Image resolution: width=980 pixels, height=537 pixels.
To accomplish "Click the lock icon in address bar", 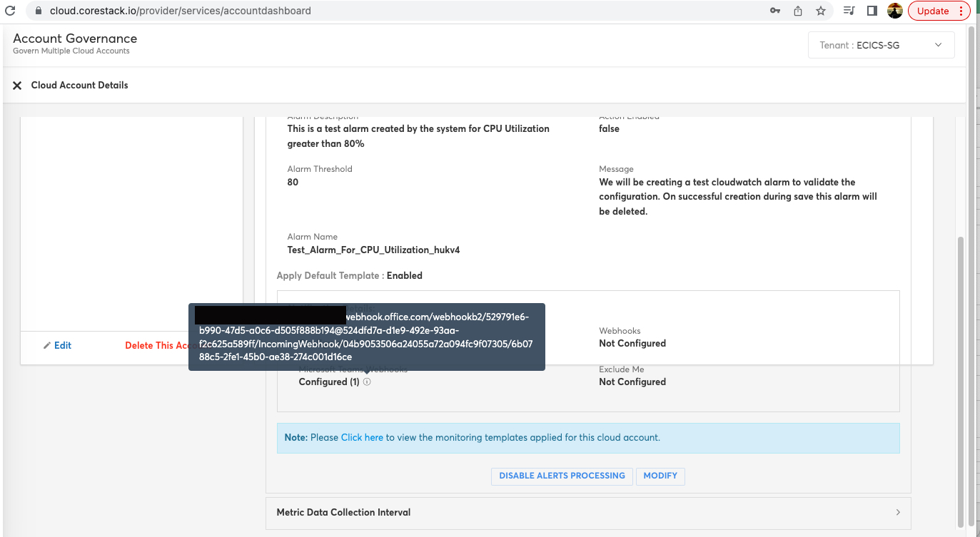I will (x=39, y=11).
